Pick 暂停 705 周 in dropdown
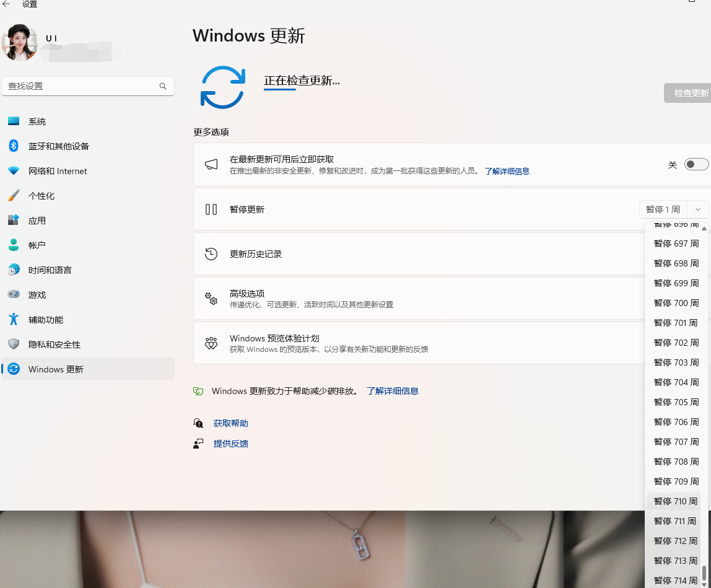Viewport: 711px width, 588px height. click(676, 402)
